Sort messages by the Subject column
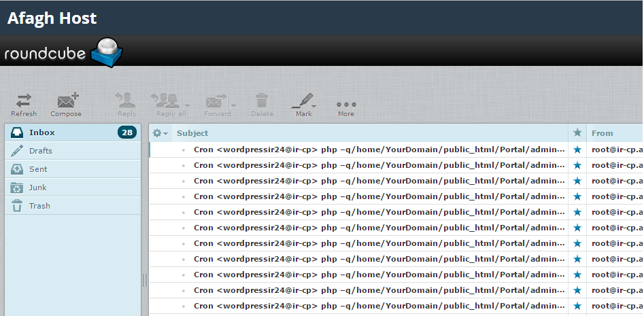The width and height of the screenshot is (644, 316). (x=192, y=133)
